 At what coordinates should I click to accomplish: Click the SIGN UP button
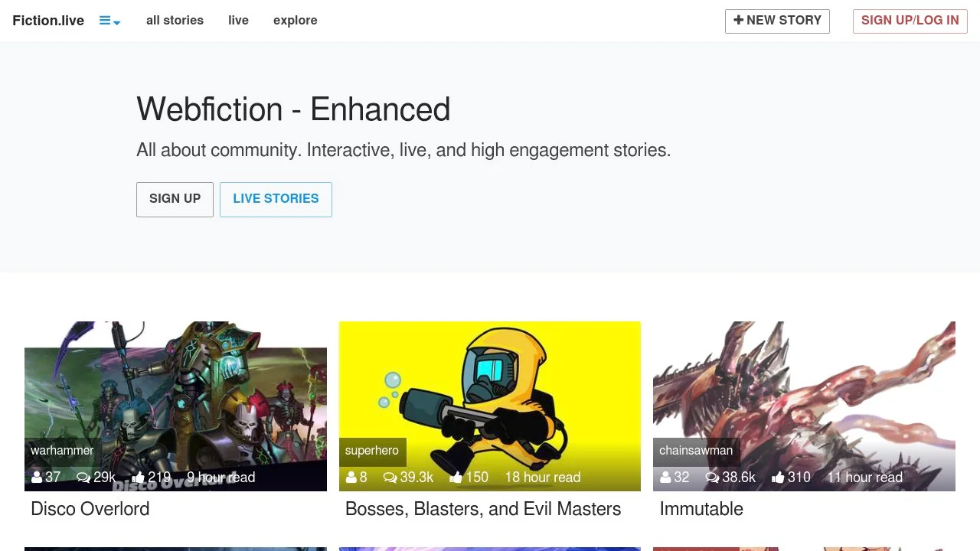point(175,199)
